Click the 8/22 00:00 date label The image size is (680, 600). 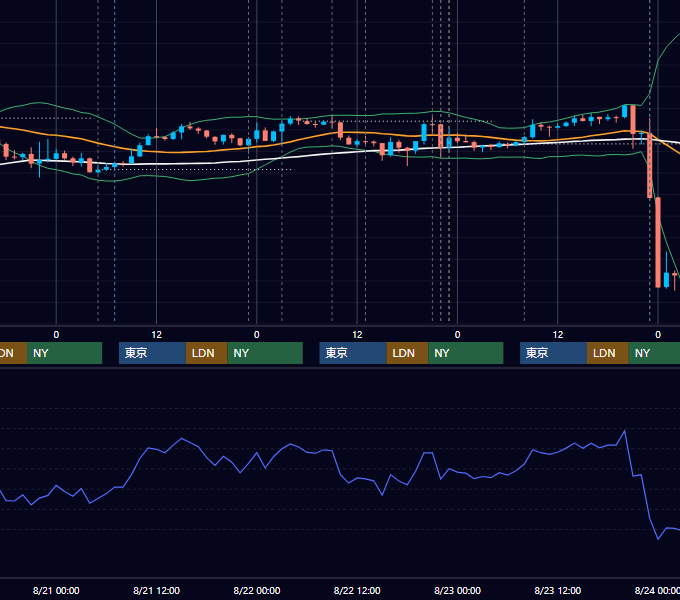pos(257,590)
